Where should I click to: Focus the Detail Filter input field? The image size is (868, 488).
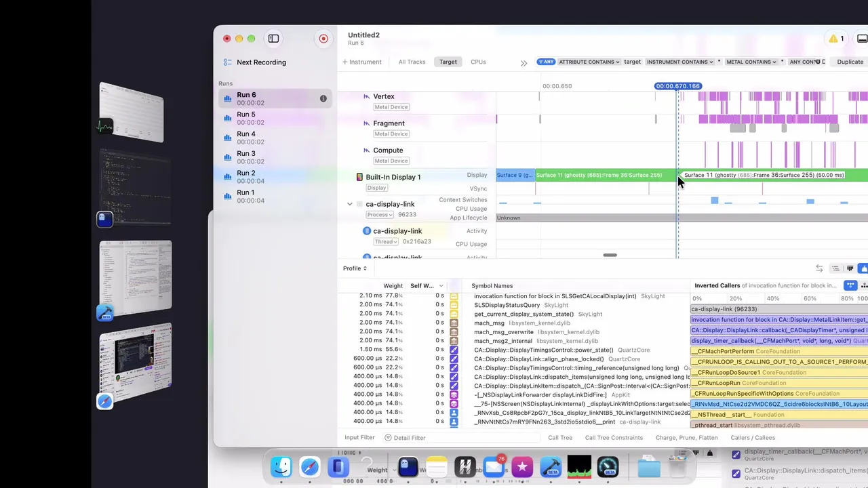461,438
